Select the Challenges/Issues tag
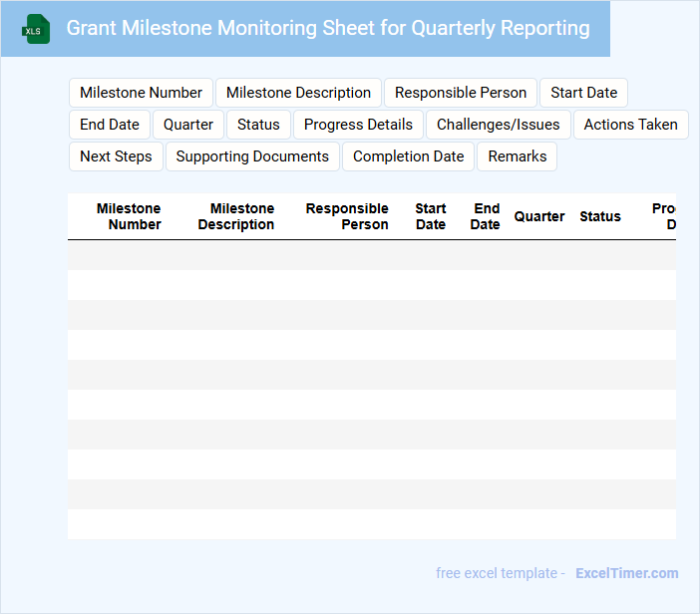This screenshot has height=614, width=700. (499, 125)
